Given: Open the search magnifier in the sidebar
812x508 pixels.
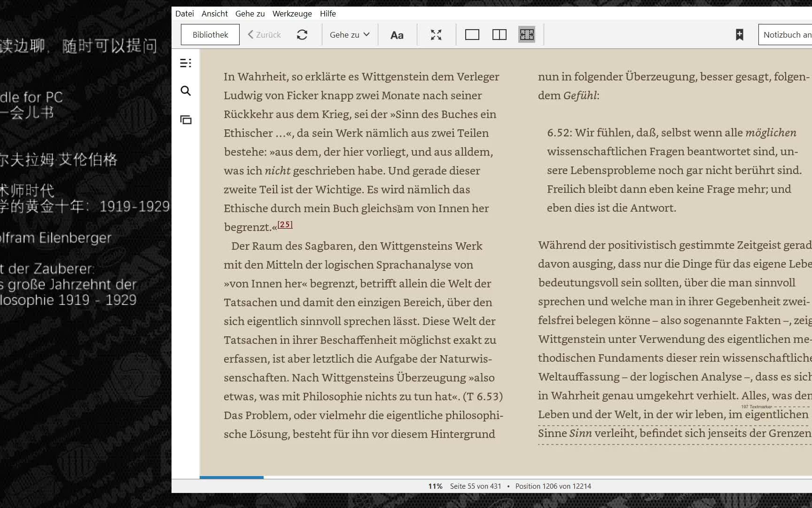Looking at the screenshot, I should [x=186, y=91].
